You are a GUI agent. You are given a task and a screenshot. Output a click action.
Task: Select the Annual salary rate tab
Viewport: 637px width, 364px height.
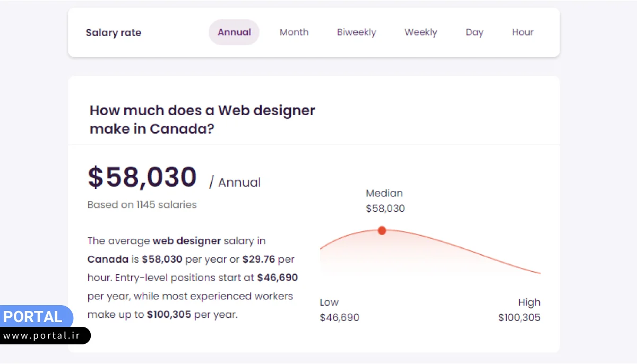pyautogui.click(x=234, y=32)
